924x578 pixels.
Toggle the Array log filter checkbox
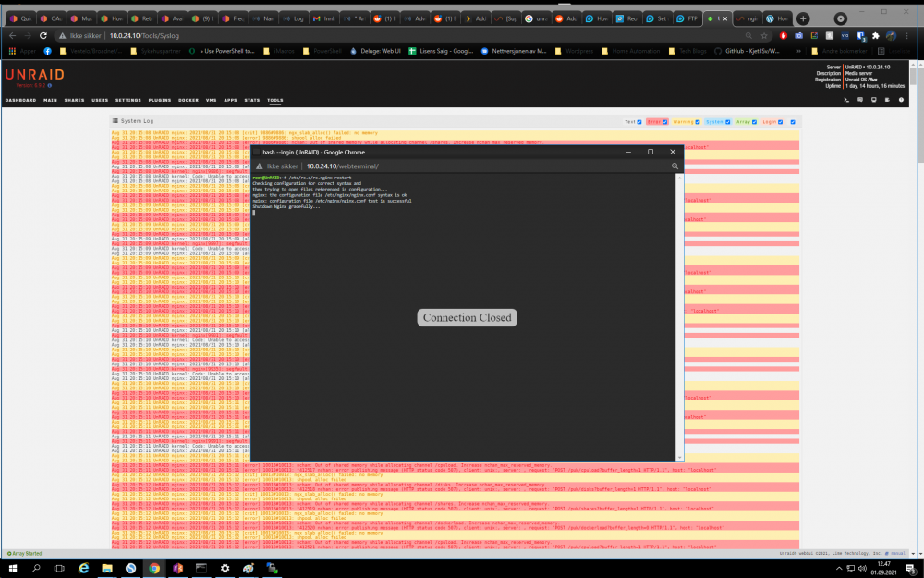click(754, 122)
